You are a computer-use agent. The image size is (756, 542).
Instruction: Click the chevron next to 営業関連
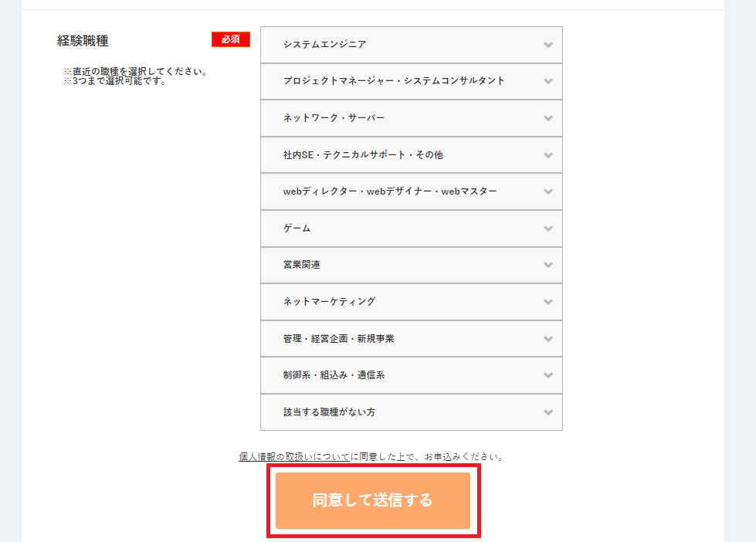tap(548, 265)
